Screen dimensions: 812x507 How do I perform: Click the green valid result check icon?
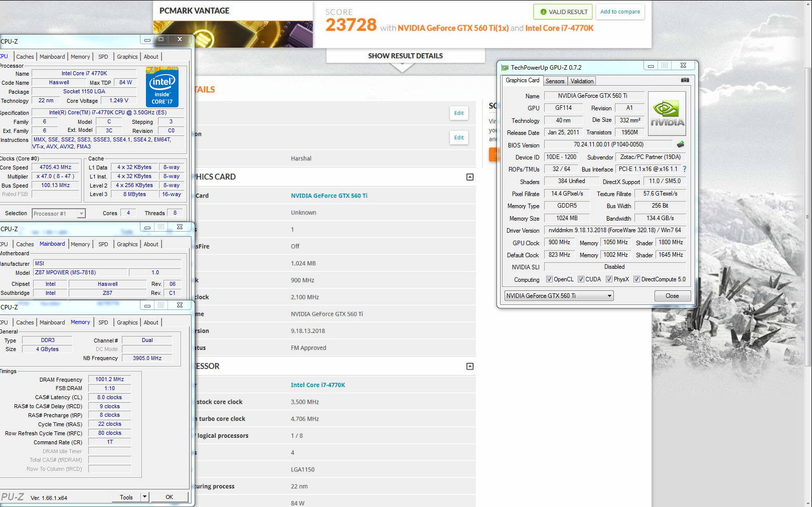click(x=544, y=12)
